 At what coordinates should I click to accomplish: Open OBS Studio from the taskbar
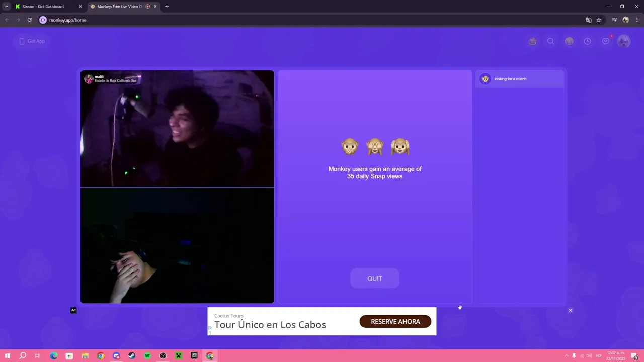[x=163, y=356]
